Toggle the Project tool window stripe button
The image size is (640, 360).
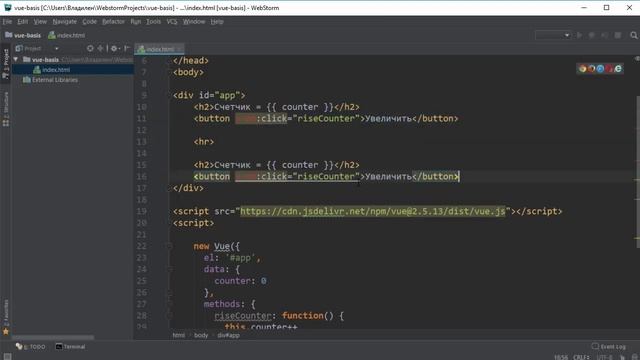pos(6,64)
